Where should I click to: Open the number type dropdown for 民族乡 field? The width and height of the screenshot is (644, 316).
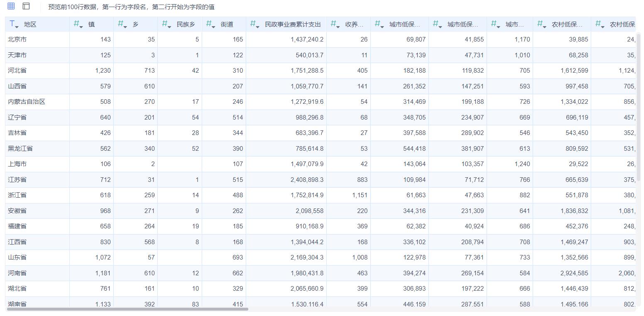click(167, 24)
